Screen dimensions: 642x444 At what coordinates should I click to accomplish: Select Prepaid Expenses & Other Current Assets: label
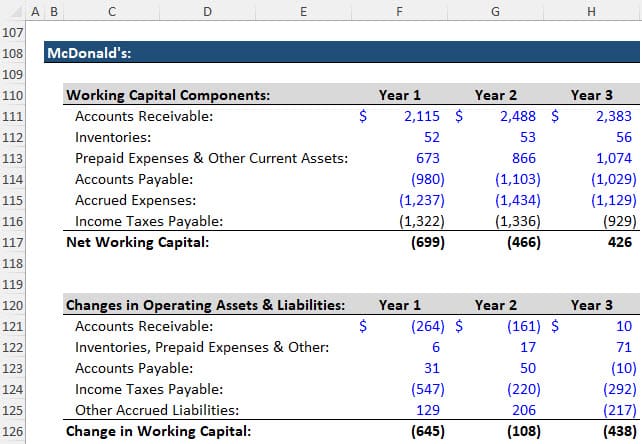[212, 158]
